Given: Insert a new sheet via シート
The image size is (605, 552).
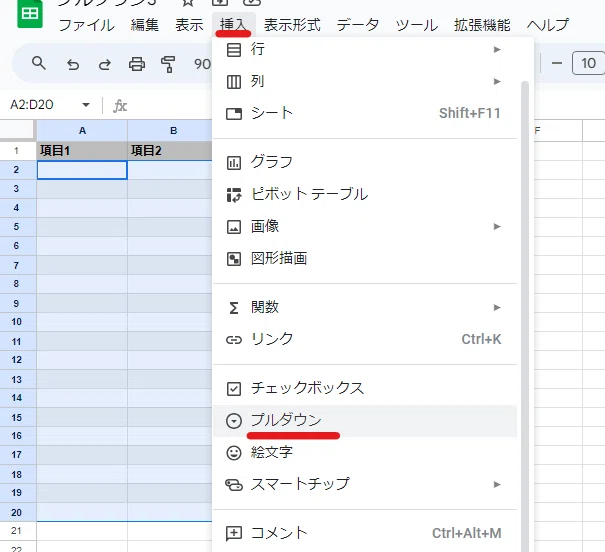Looking at the screenshot, I should pyautogui.click(x=365, y=114).
